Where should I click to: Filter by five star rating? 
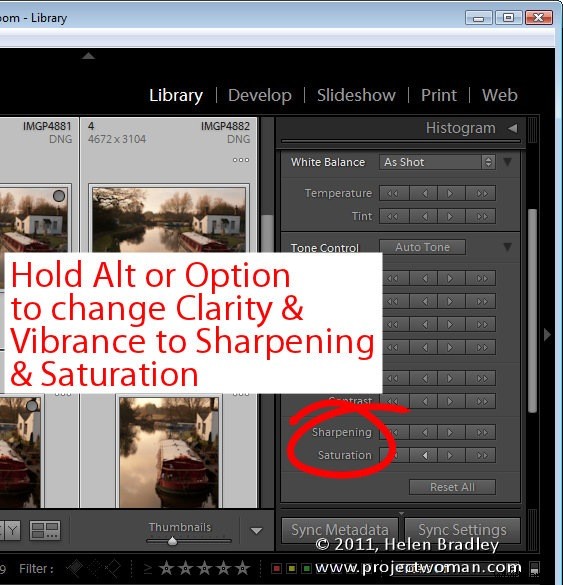[243, 569]
